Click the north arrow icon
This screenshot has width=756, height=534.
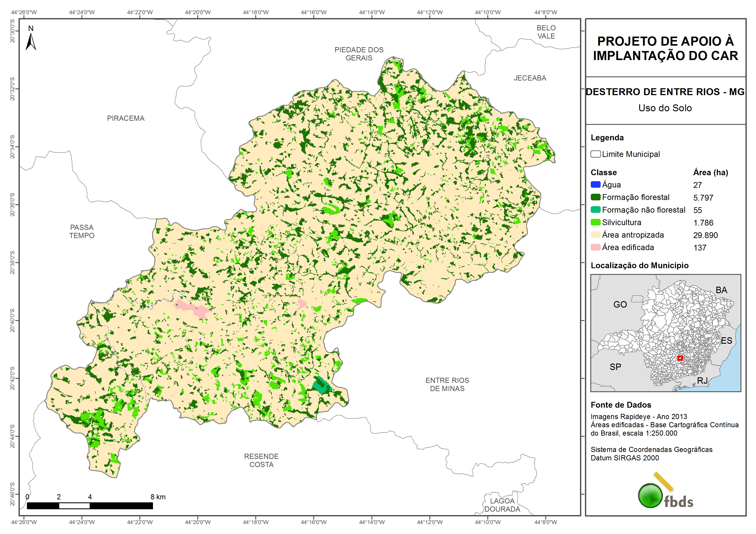(x=31, y=41)
